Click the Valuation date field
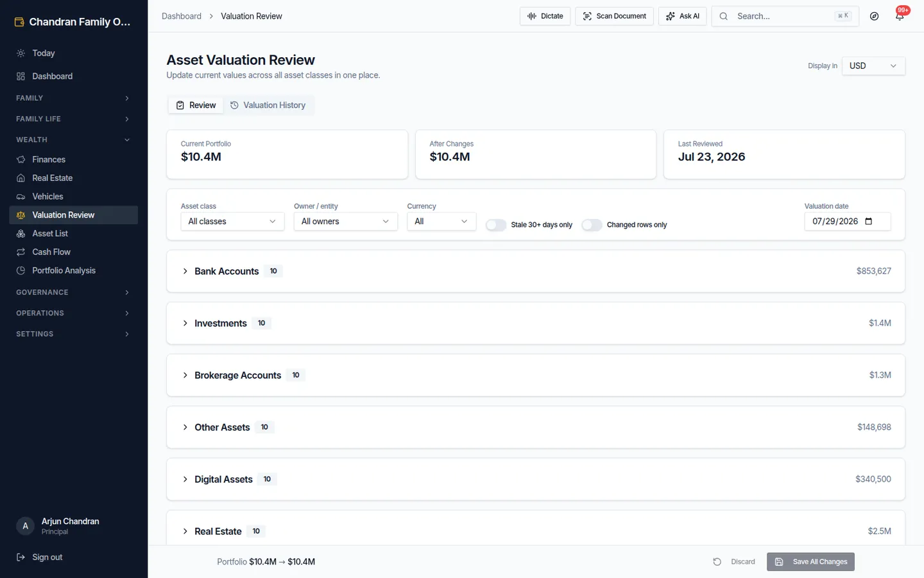 coord(847,222)
